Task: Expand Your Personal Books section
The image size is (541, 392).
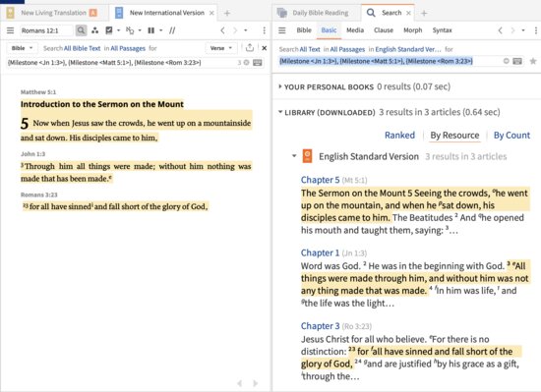Action: coord(280,86)
